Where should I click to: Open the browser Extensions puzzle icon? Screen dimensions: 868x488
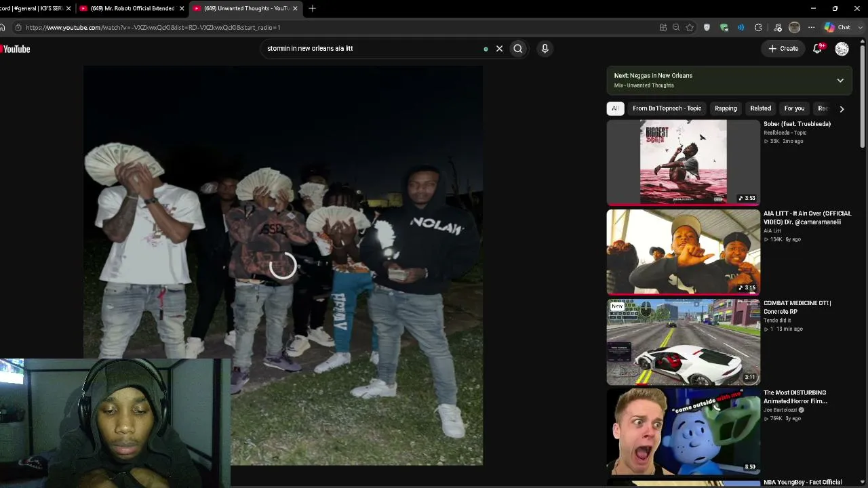[758, 28]
